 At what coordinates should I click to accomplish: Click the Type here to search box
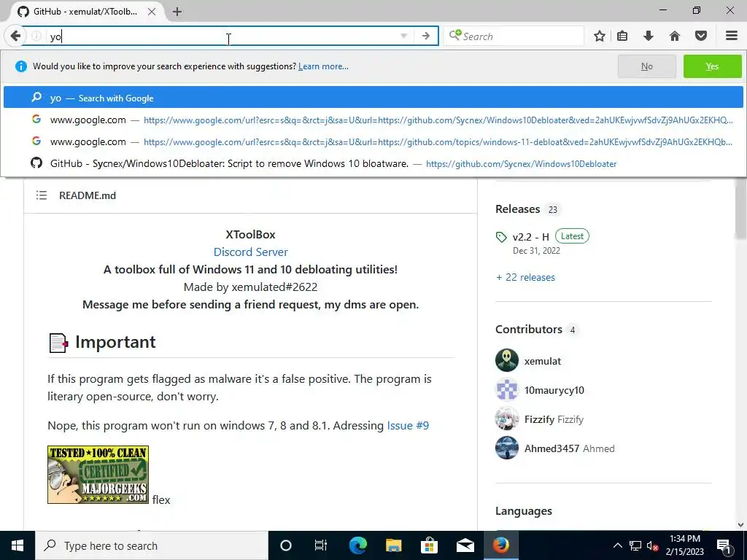click(x=152, y=545)
